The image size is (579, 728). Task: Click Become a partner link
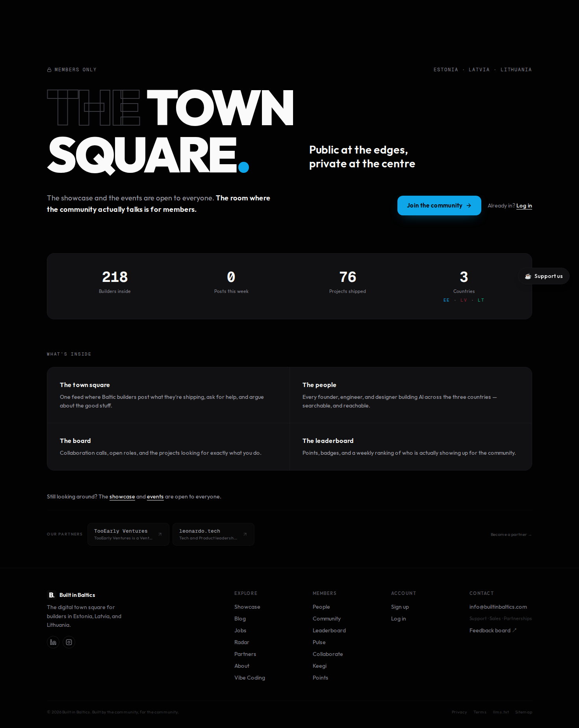click(511, 534)
